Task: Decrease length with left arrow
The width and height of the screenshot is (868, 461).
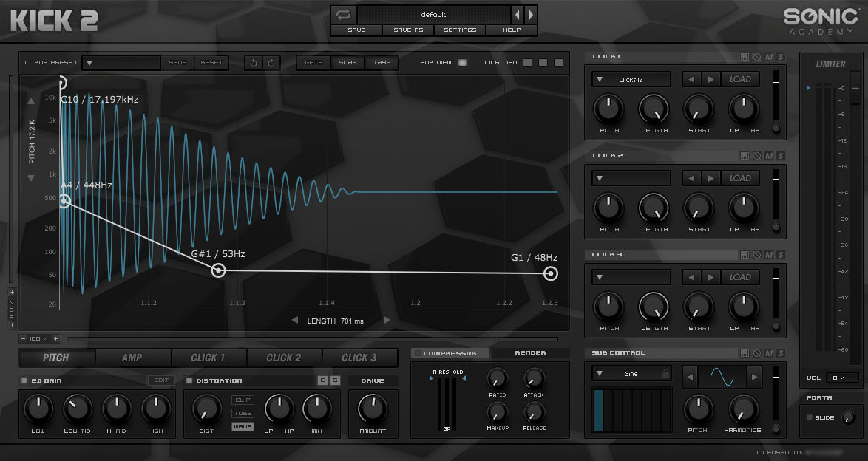Action: pos(294,320)
